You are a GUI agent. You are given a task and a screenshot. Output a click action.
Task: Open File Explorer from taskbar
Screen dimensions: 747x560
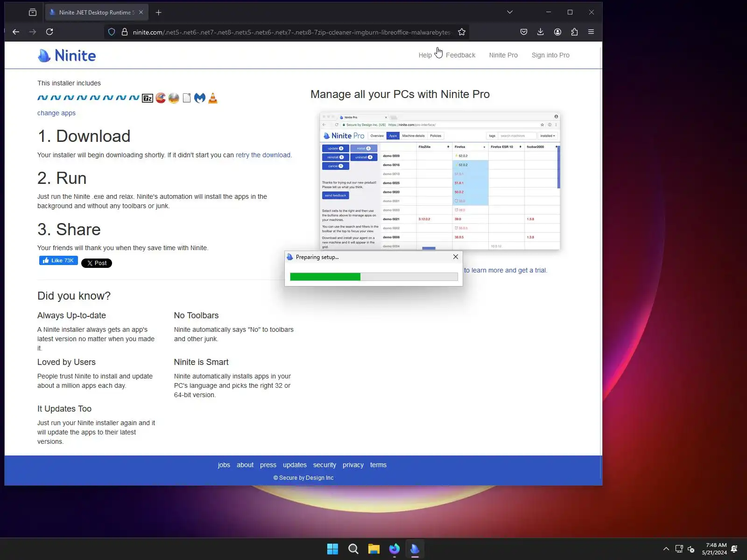tap(374, 549)
